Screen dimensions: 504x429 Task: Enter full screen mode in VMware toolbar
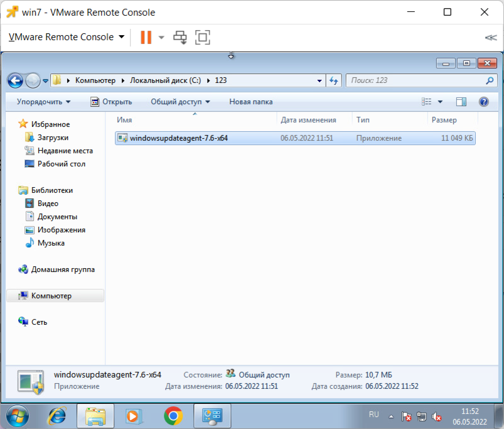[x=203, y=37]
